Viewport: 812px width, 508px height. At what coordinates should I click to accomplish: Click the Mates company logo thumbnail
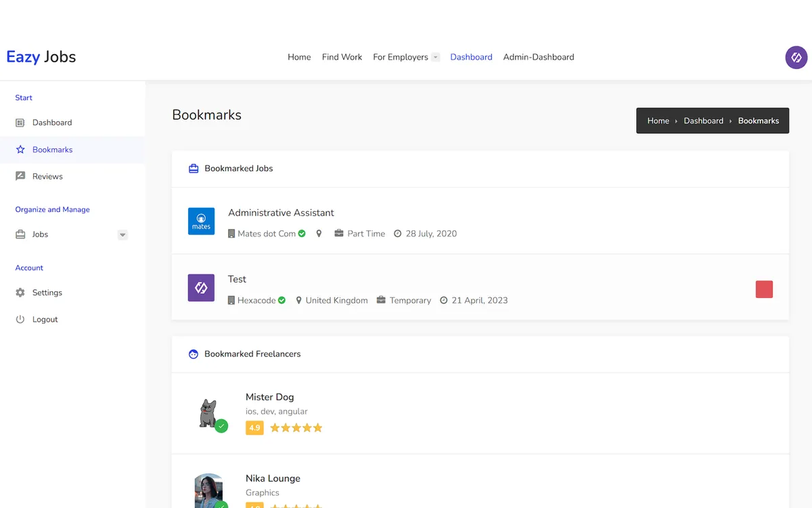(201, 221)
